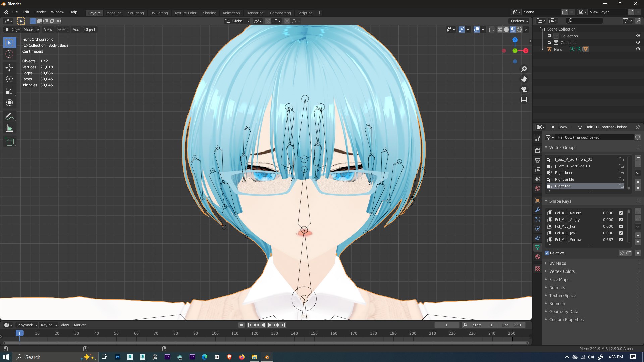This screenshot has width=644, height=362.
Task: Activate the Move tool
Action: [x=9, y=67]
